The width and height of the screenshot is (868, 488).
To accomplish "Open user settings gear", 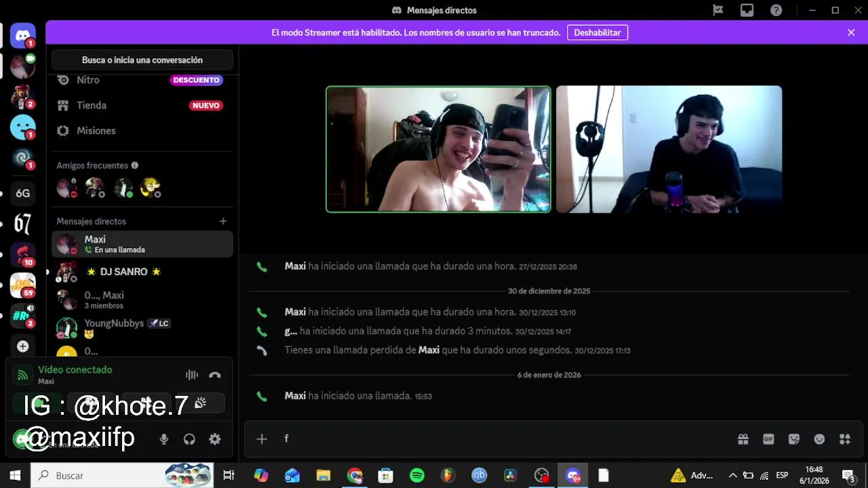I will pyautogui.click(x=215, y=439).
